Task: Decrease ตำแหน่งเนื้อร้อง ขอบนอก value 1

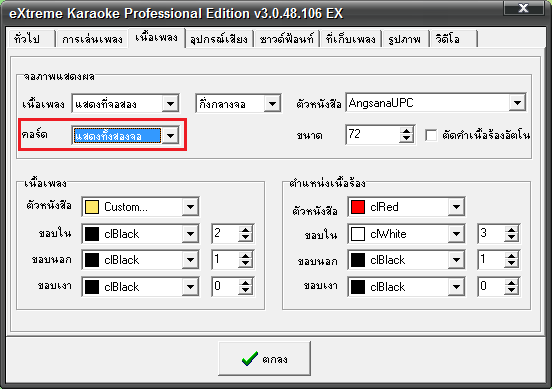Action: (512, 264)
